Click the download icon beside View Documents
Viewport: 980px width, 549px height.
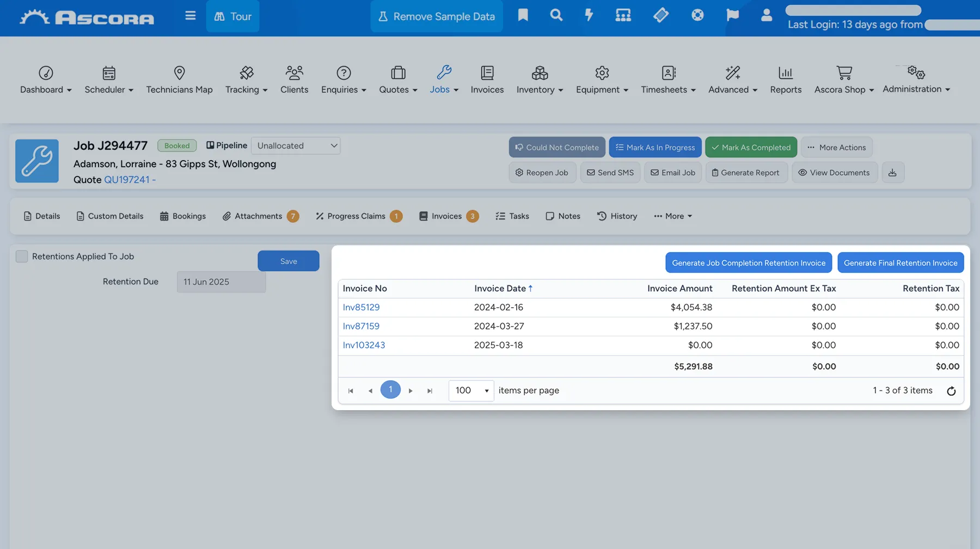point(892,173)
